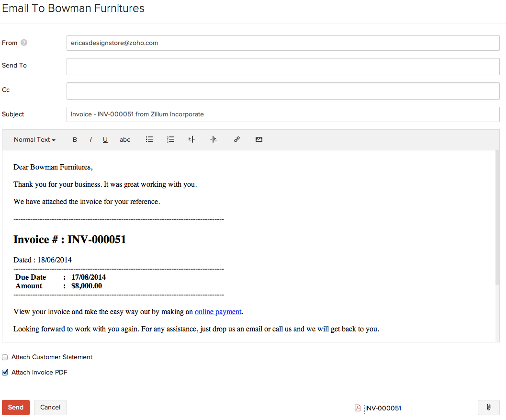506x420 pixels.
Task: Click the decrease indent toolbar icon
Action: [191, 140]
